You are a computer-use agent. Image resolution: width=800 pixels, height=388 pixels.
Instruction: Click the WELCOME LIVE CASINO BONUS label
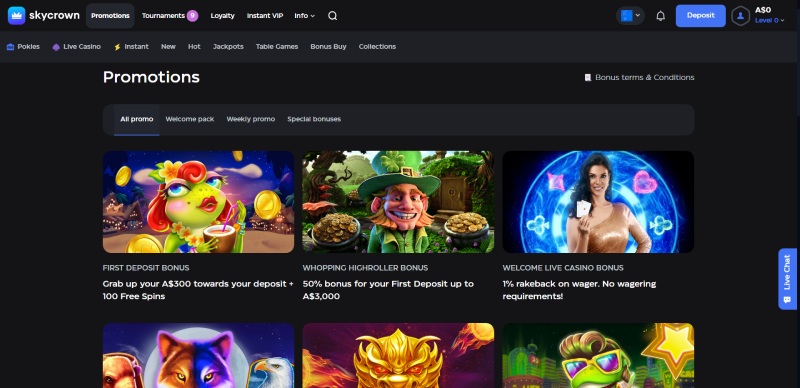coord(563,268)
